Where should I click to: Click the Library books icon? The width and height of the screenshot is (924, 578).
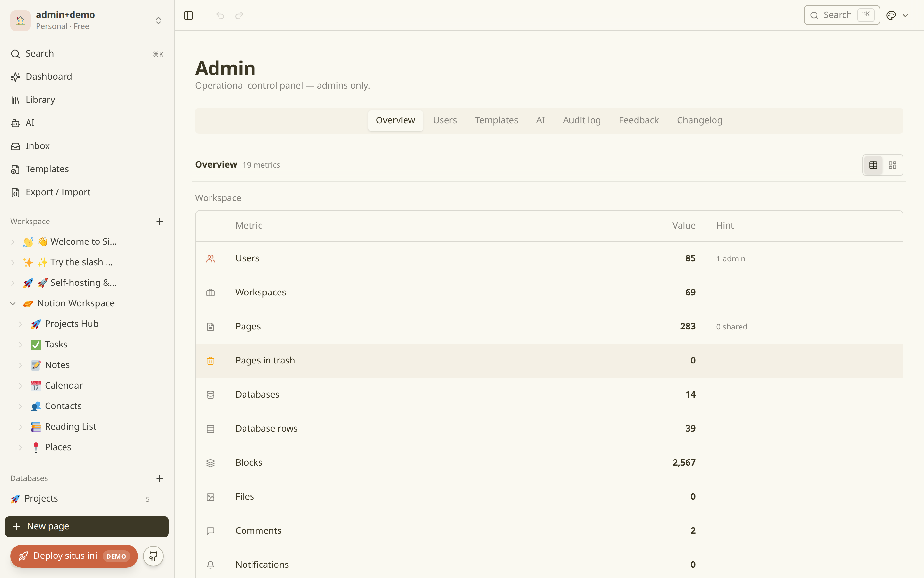15,100
